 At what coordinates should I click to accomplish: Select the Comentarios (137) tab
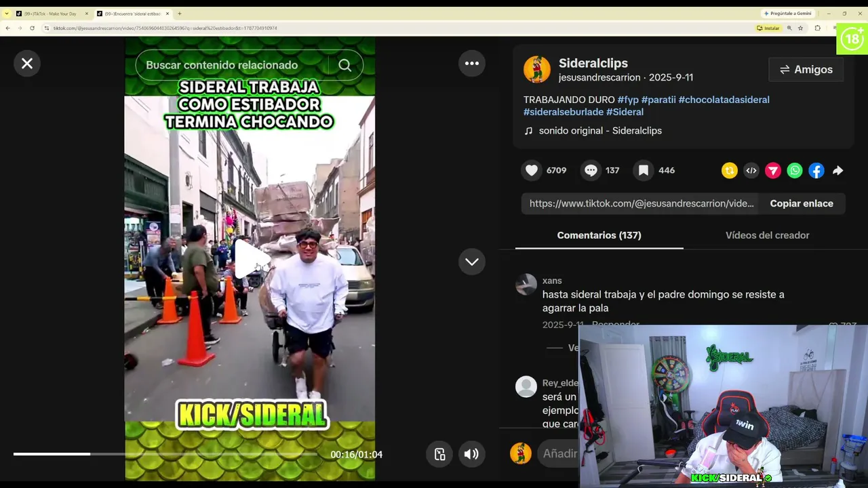pyautogui.click(x=599, y=235)
